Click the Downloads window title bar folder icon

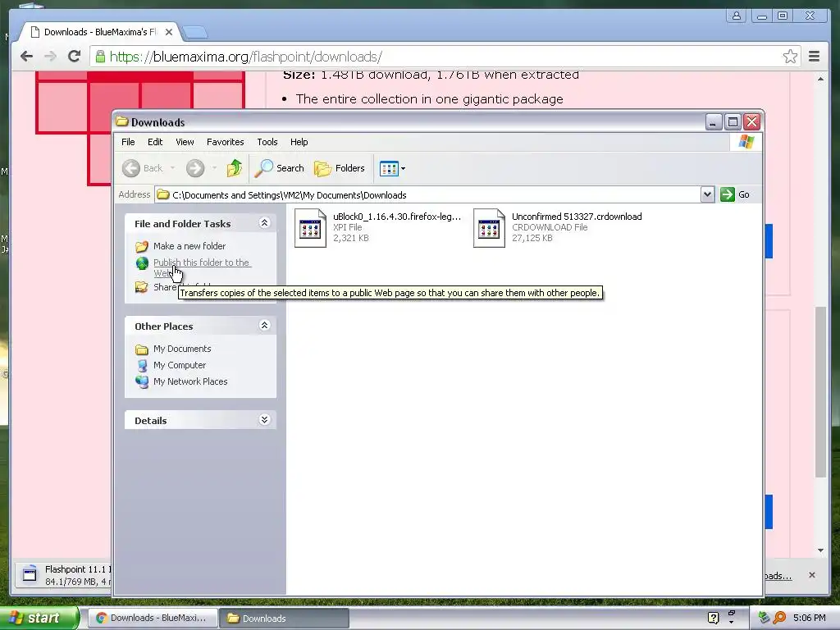[122, 121]
